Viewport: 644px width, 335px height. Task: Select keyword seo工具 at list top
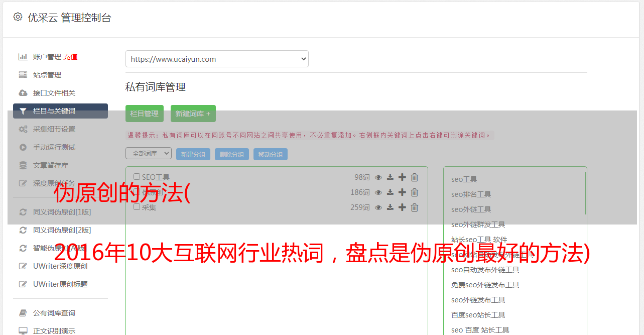pos(464,179)
